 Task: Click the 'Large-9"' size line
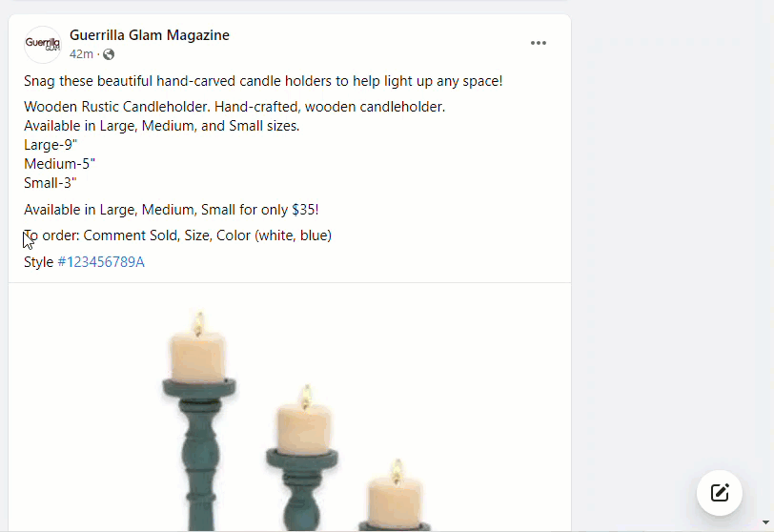[x=51, y=145]
